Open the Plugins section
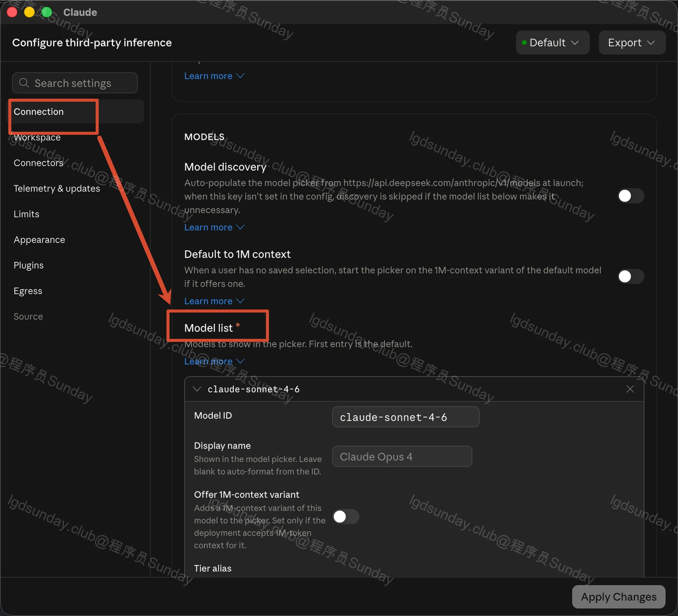The image size is (678, 616). pyautogui.click(x=28, y=265)
